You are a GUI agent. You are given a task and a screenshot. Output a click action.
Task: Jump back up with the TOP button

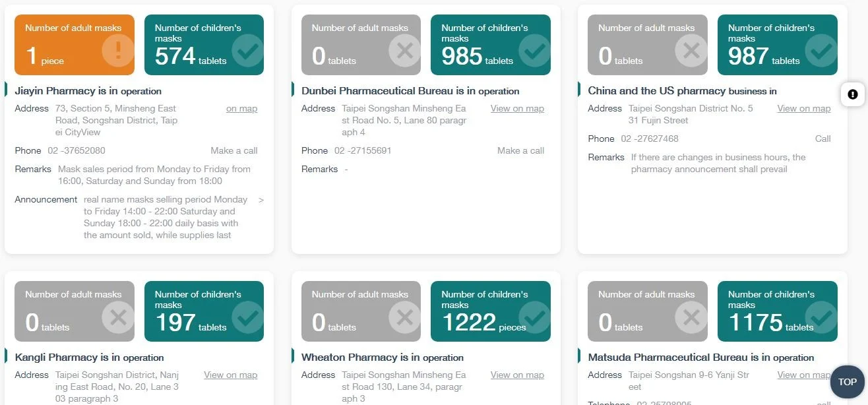tap(848, 382)
